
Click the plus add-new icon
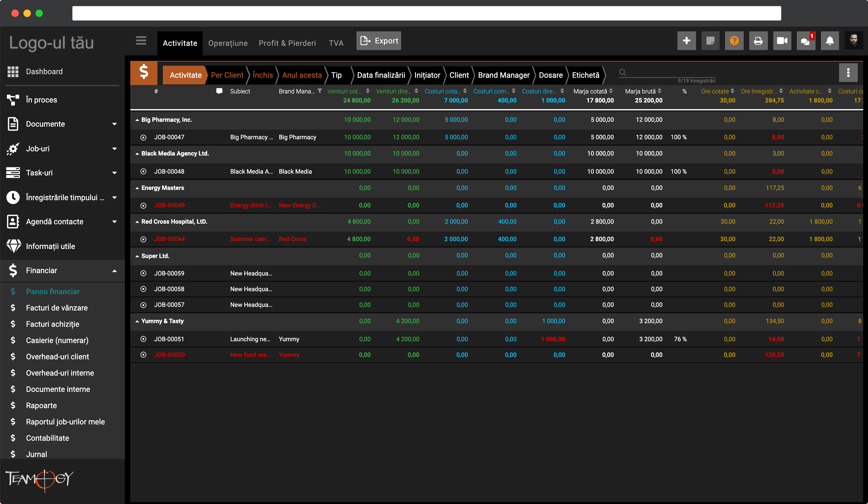pyautogui.click(x=686, y=41)
